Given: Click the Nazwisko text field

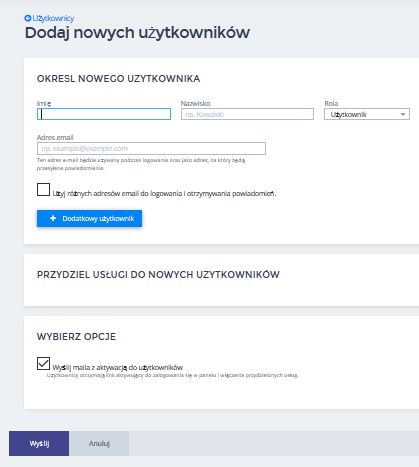Looking at the screenshot, I should click(x=247, y=114).
